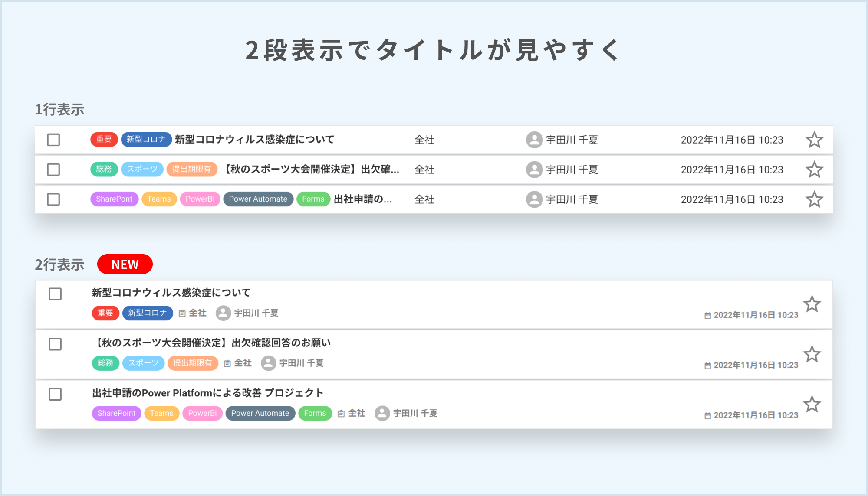Check the box for the 出欠確認回答のお願い post
This screenshot has width=868, height=496.
(55, 344)
